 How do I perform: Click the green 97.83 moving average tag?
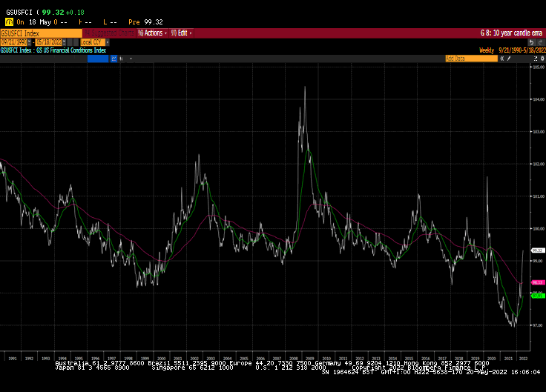pyautogui.click(x=539, y=296)
